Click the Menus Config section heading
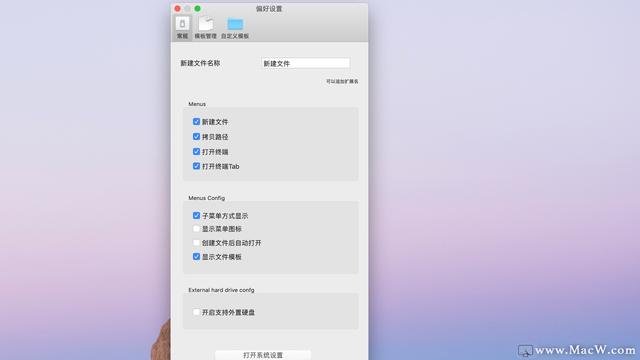The image size is (640, 360). tap(207, 198)
